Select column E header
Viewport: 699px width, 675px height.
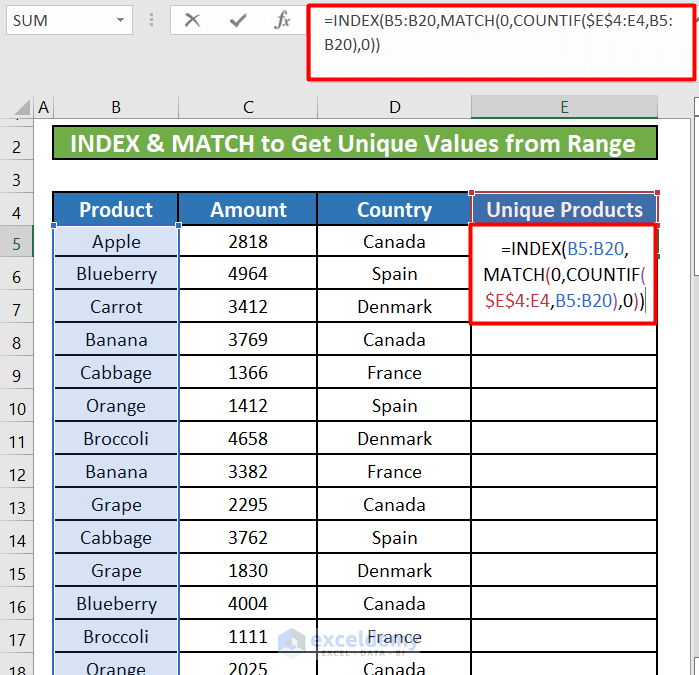(x=564, y=108)
